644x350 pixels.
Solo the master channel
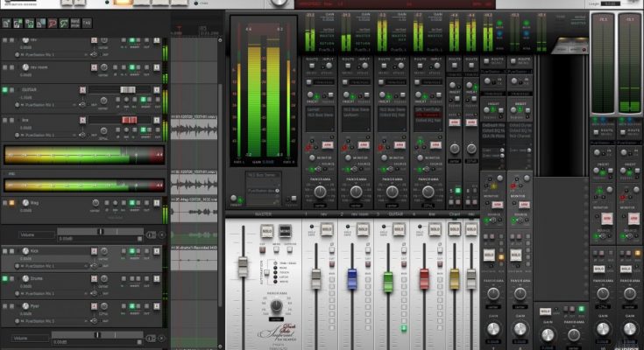coord(266,230)
